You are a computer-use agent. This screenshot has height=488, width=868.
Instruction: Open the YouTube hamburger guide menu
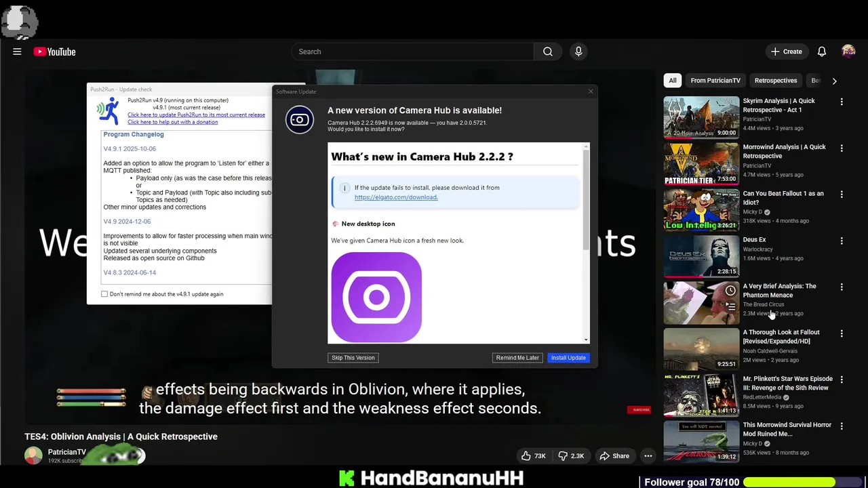point(17,52)
